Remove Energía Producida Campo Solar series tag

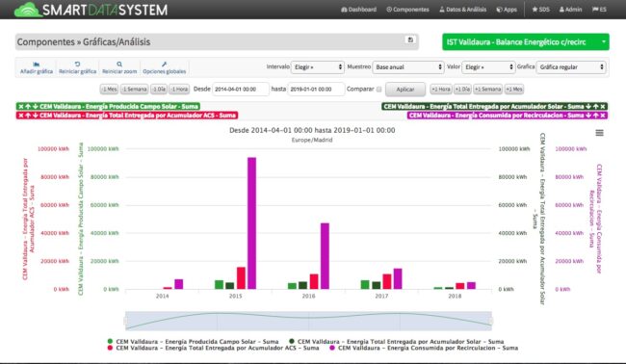pos(21,107)
